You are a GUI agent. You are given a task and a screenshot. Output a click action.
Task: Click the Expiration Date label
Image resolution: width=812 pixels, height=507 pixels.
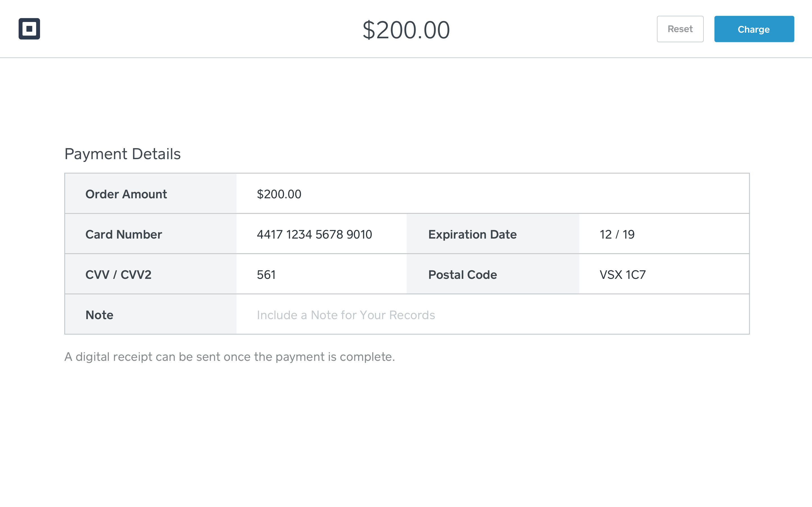(472, 234)
